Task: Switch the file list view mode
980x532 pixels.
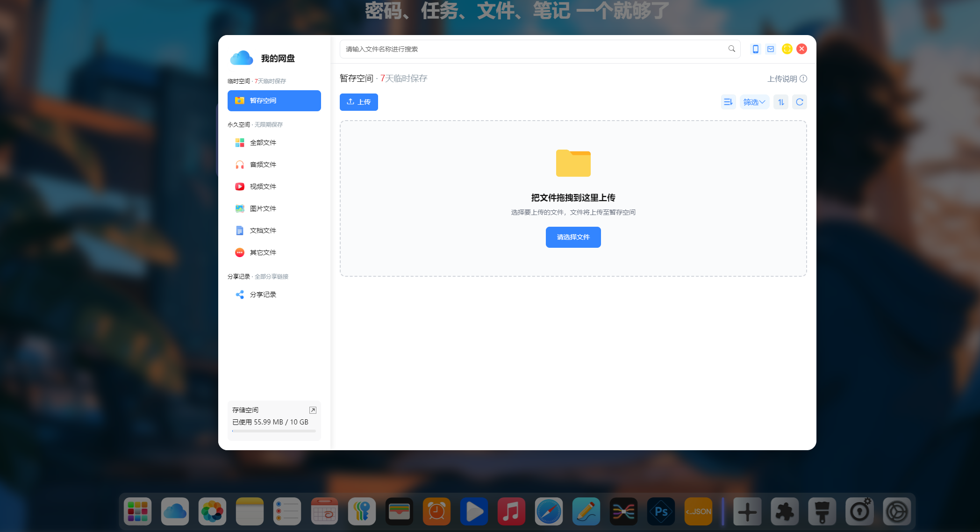Action: 728,102
